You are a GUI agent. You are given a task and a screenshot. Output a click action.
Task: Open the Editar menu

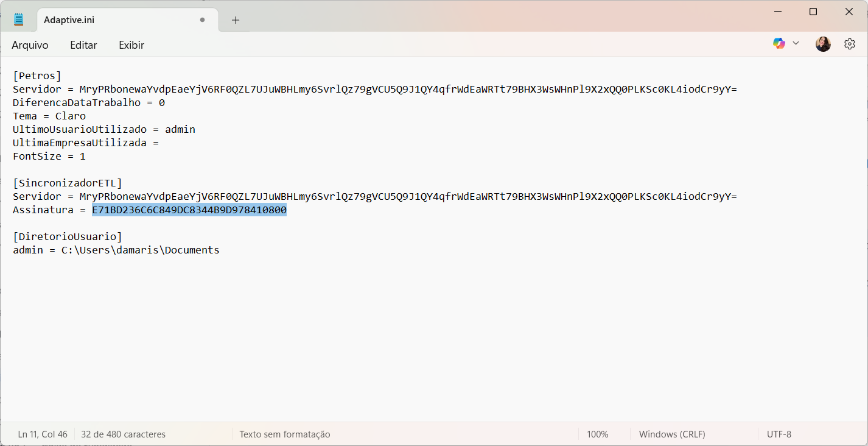tap(83, 45)
